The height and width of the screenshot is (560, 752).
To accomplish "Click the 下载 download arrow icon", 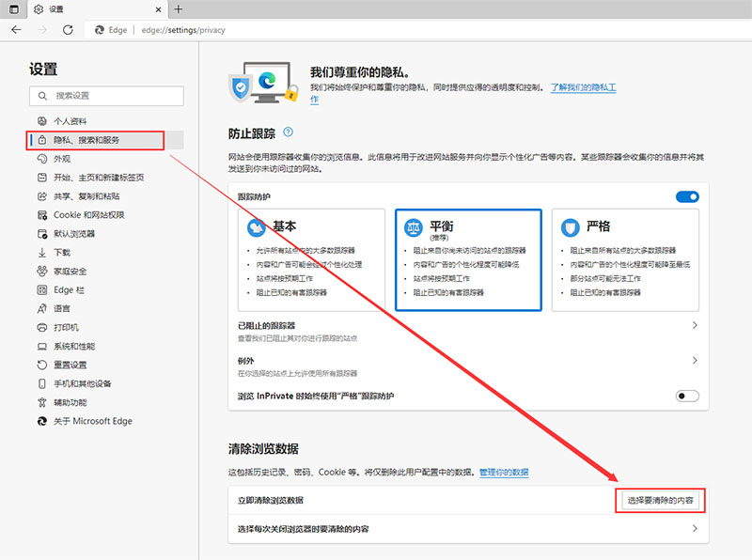I will pos(40,252).
